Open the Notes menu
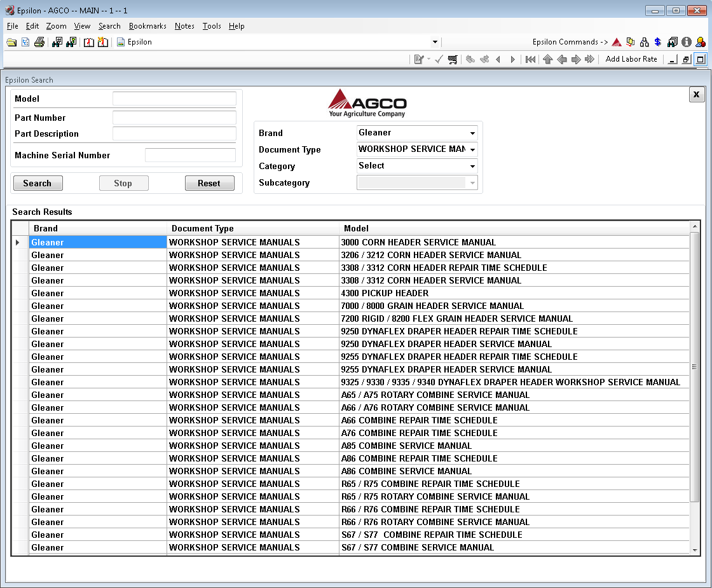Viewport: 712px width, 588px height. click(x=184, y=26)
